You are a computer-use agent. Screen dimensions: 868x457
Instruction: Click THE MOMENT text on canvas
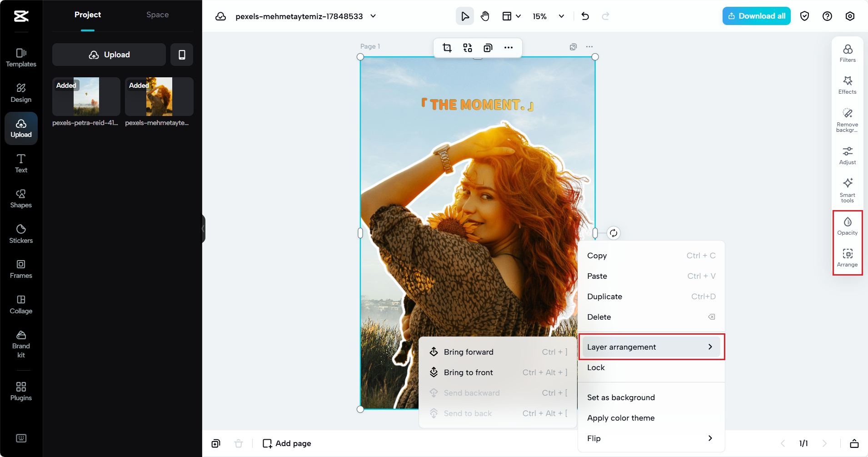[478, 105]
